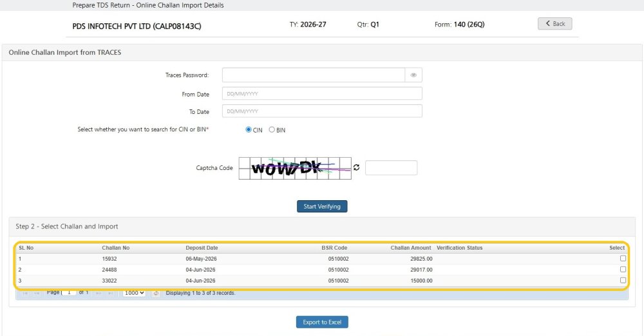Image resolution: width=644 pixels, height=336 pixels.
Task: Click the grid reload icon
Action: pyautogui.click(x=156, y=294)
